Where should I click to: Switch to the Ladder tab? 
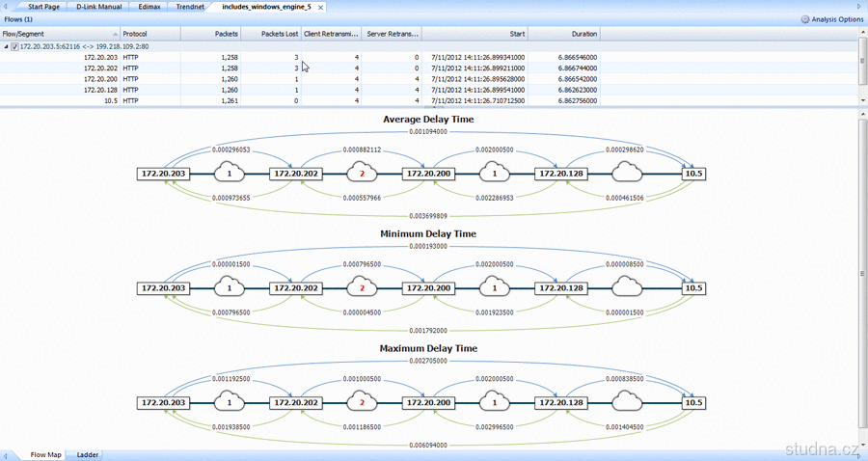coord(88,454)
